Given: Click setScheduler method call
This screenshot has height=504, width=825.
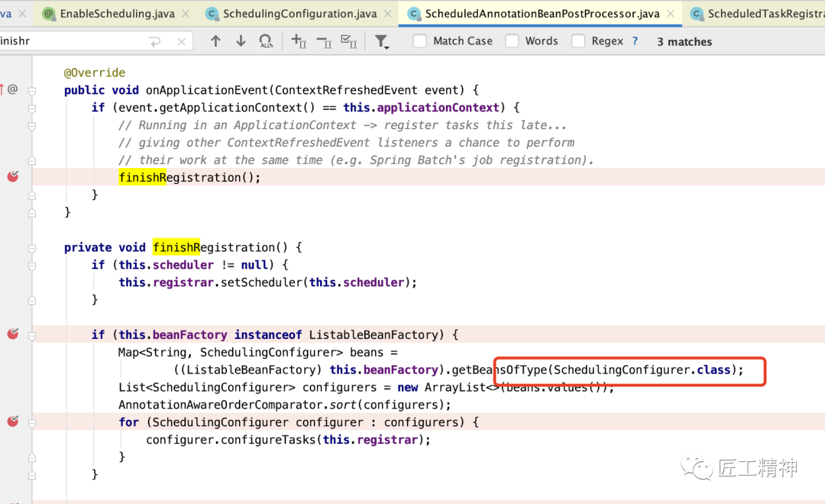Looking at the screenshot, I should point(261,282).
